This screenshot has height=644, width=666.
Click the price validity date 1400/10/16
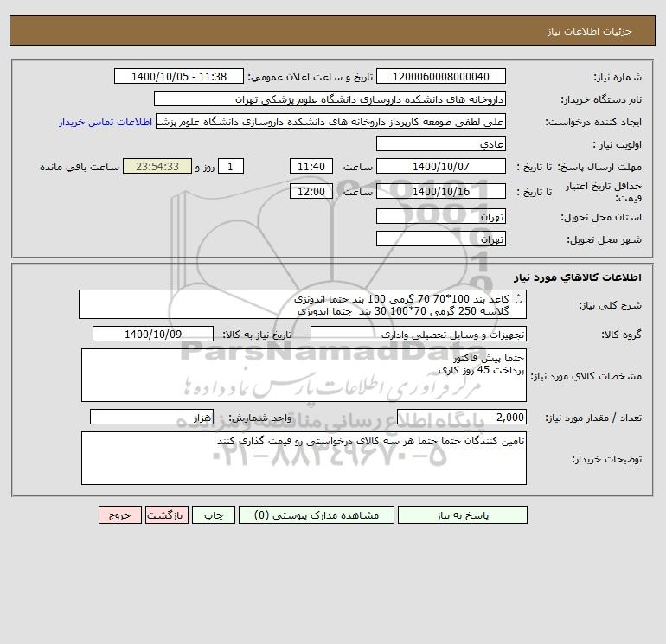click(441, 191)
